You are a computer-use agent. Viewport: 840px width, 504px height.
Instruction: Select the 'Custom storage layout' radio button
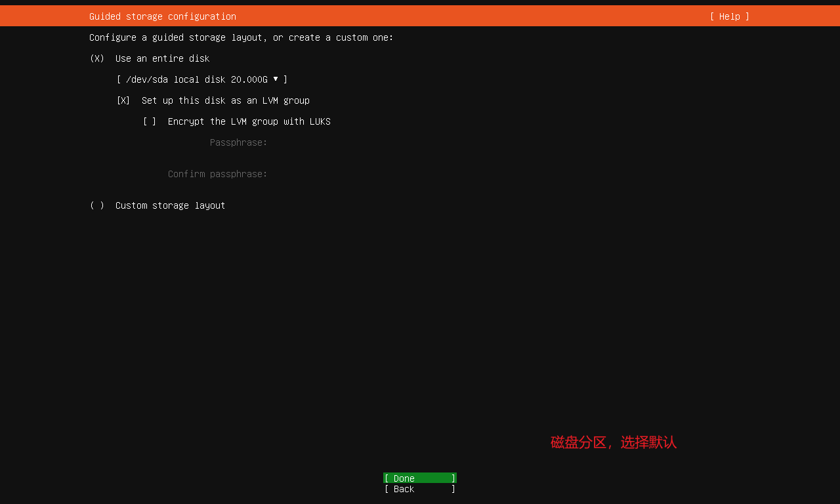coord(97,205)
